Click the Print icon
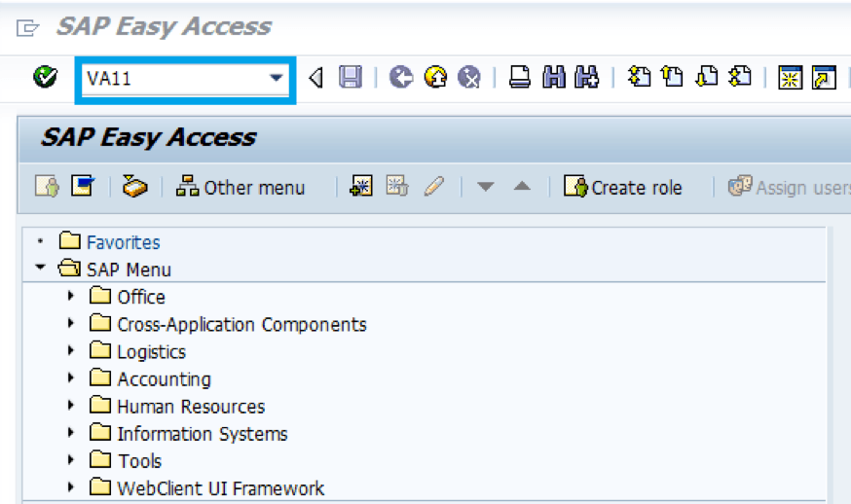 (x=519, y=78)
